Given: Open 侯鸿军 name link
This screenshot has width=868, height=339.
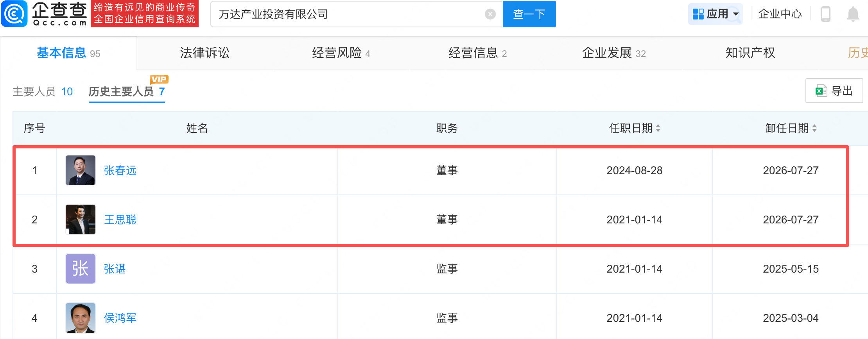Looking at the screenshot, I should pos(120,318).
